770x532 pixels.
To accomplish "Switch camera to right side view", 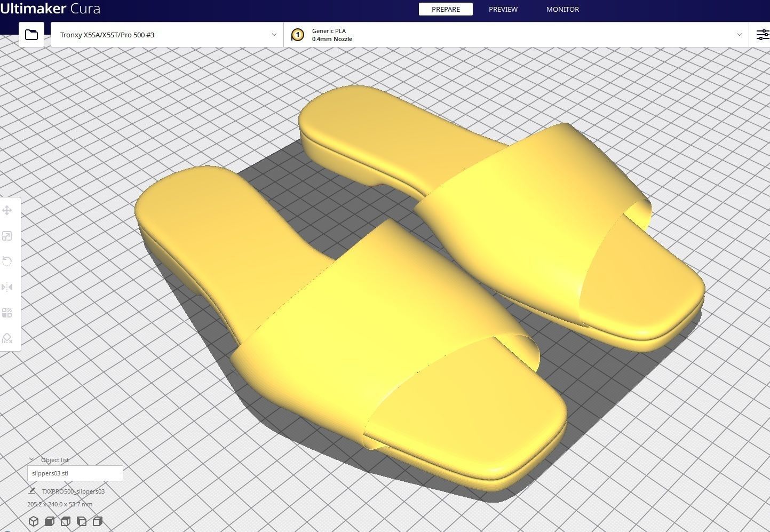I will click(98, 521).
